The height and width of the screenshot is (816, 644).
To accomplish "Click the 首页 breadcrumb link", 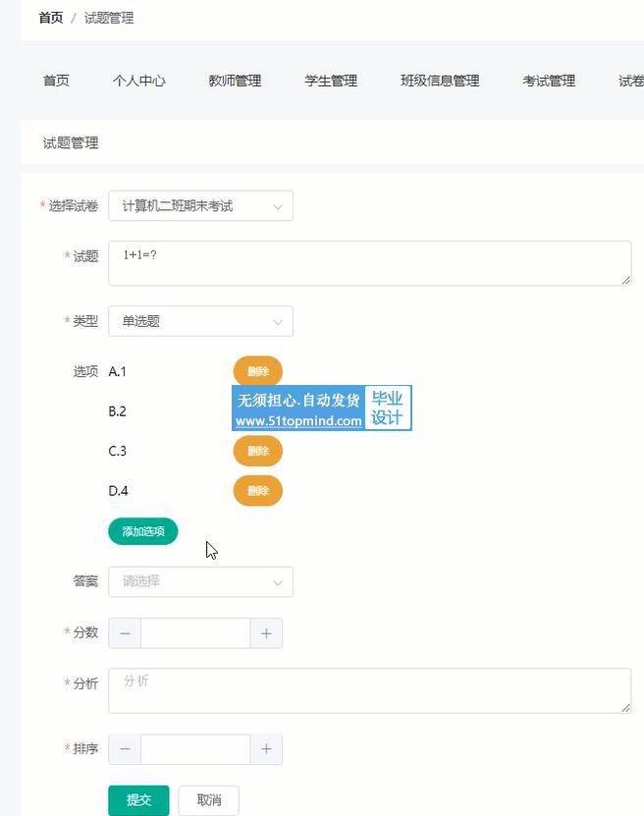I will click(x=51, y=18).
